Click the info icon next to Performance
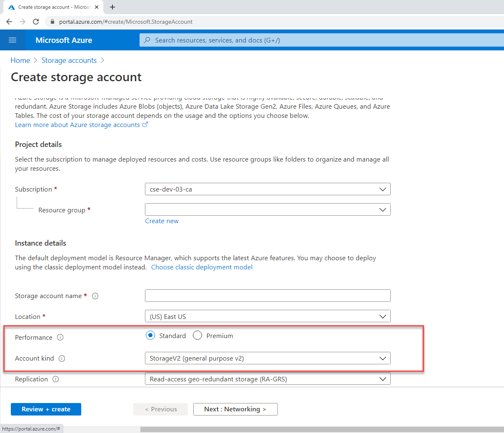504x433 pixels. click(x=60, y=338)
